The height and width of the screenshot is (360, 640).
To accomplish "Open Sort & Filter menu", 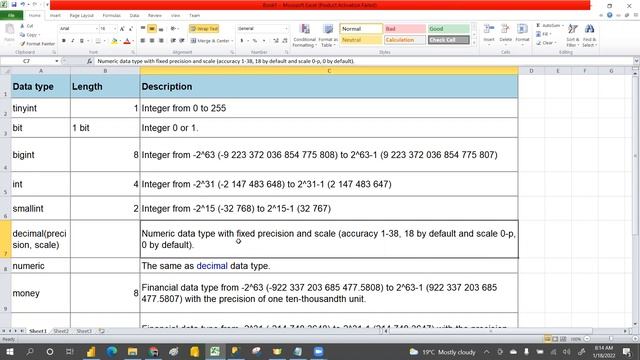I will [x=573, y=36].
